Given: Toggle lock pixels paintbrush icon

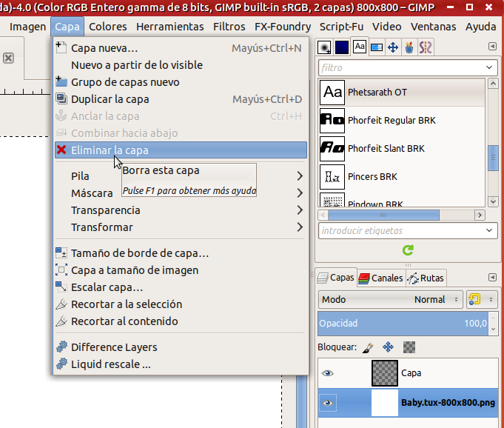Looking at the screenshot, I should (368, 347).
